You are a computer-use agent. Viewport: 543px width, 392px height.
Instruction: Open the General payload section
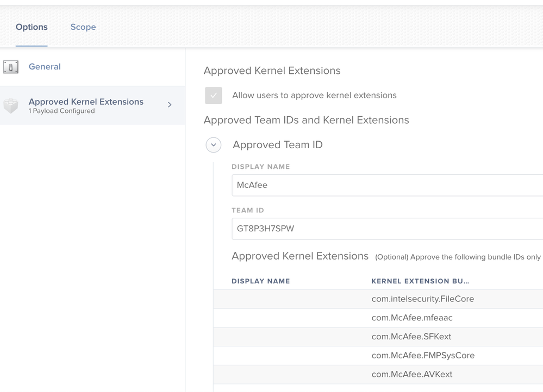pos(45,66)
